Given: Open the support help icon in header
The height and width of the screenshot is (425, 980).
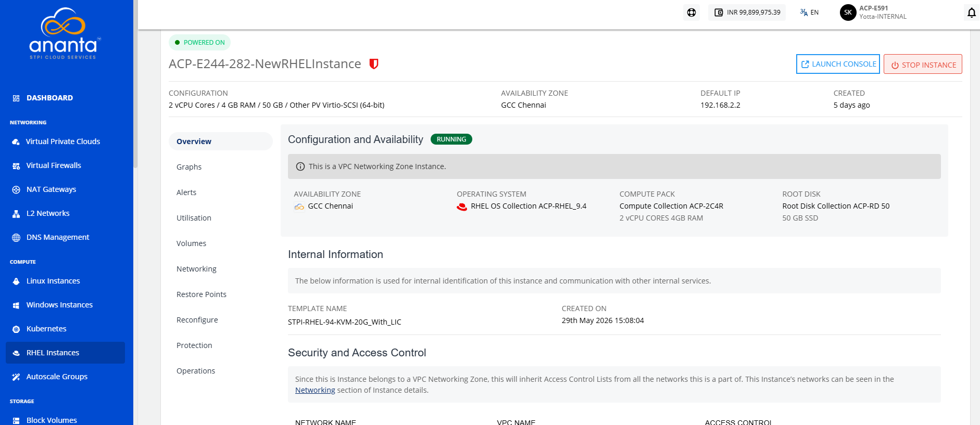Looking at the screenshot, I should pos(691,12).
